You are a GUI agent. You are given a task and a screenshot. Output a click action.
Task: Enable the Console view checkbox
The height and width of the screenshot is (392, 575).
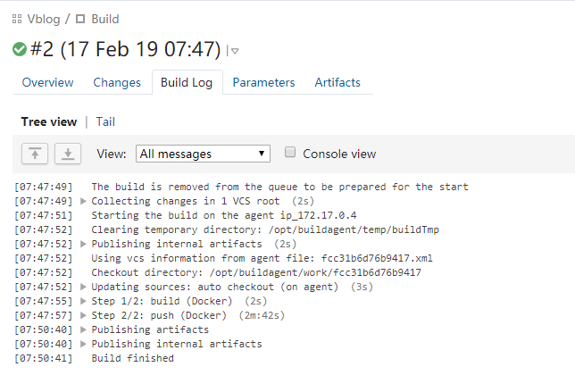click(290, 152)
